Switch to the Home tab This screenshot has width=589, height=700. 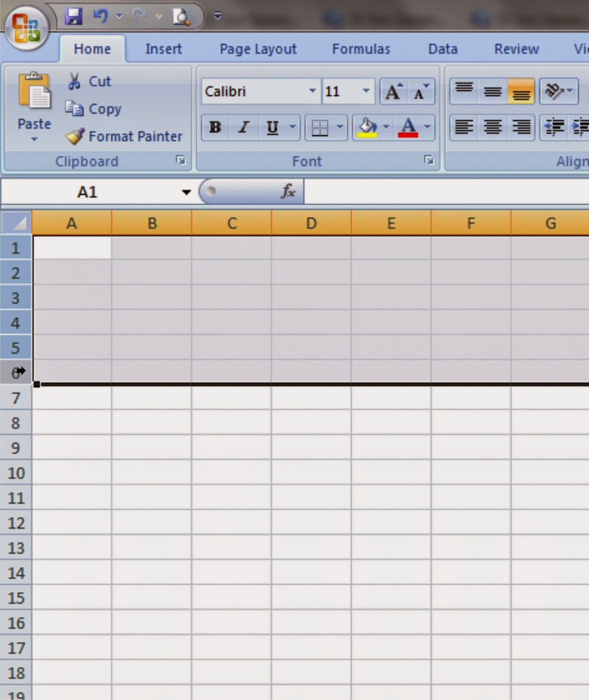click(x=92, y=49)
